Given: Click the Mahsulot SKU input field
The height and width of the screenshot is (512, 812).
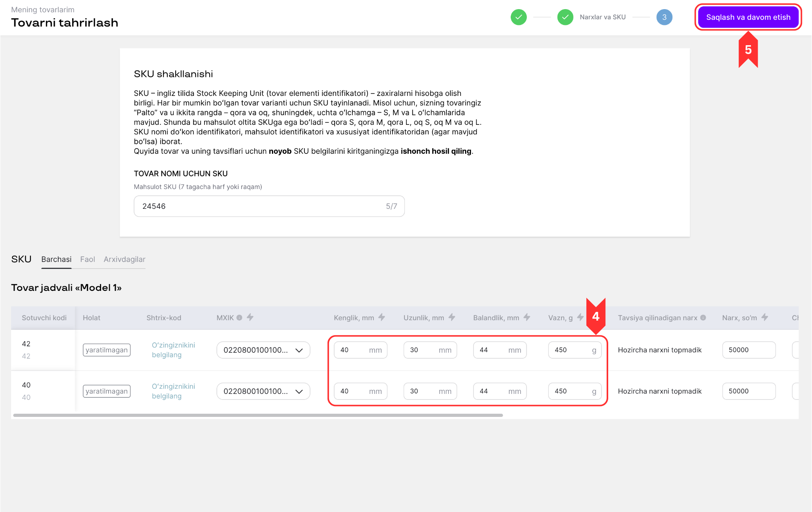Looking at the screenshot, I should click(269, 206).
